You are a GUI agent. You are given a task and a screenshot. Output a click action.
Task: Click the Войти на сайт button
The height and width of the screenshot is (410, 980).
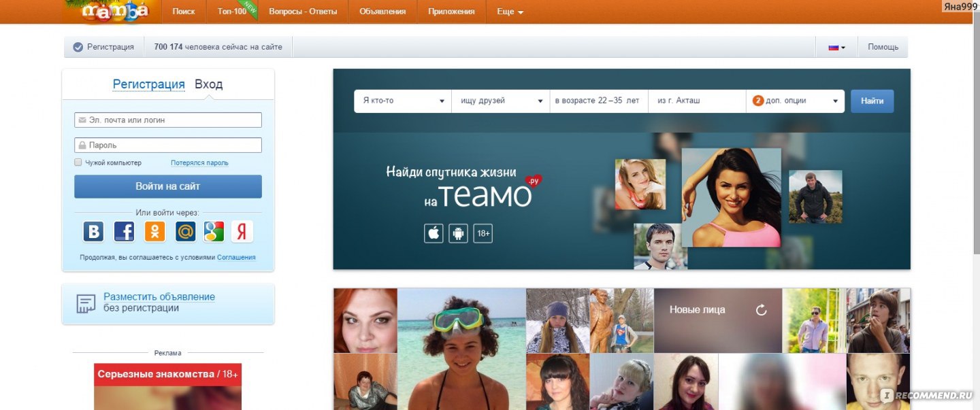(x=168, y=186)
